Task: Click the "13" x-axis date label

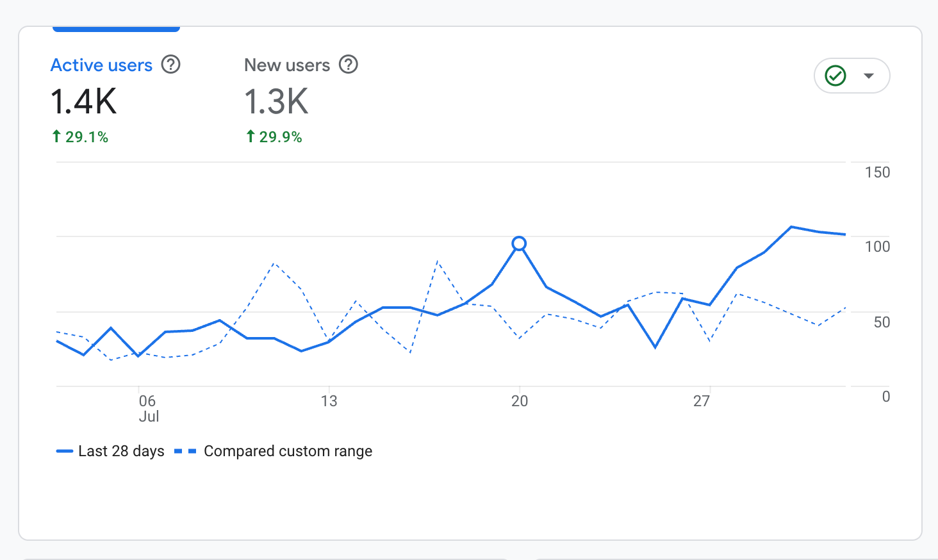Action: (329, 401)
